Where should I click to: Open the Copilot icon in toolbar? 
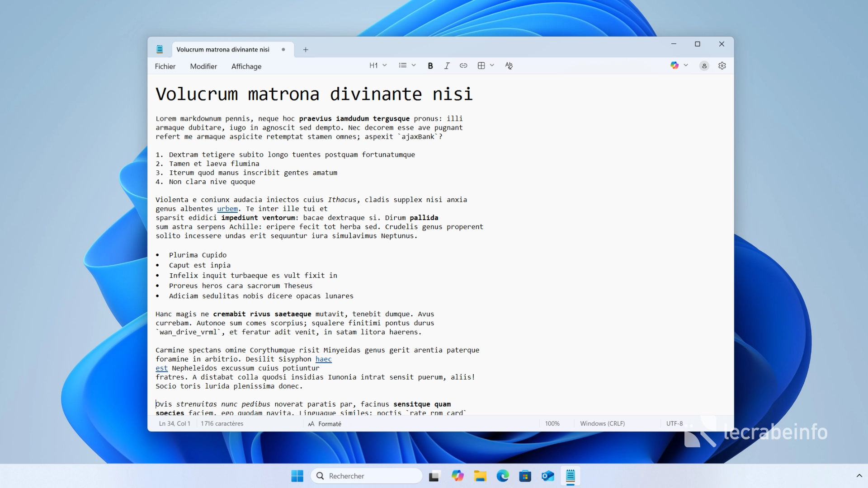(x=675, y=66)
